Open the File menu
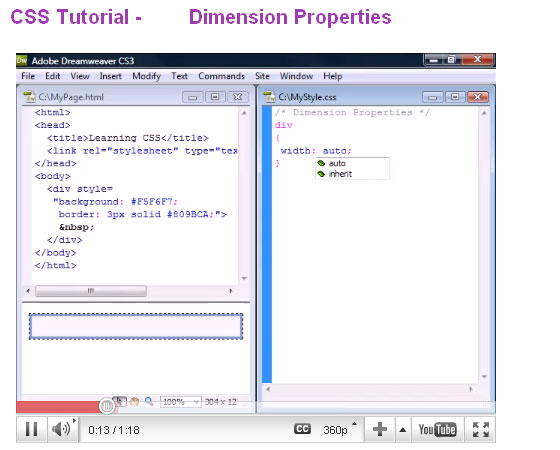560x450 pixels. click(x=28, y=76)
